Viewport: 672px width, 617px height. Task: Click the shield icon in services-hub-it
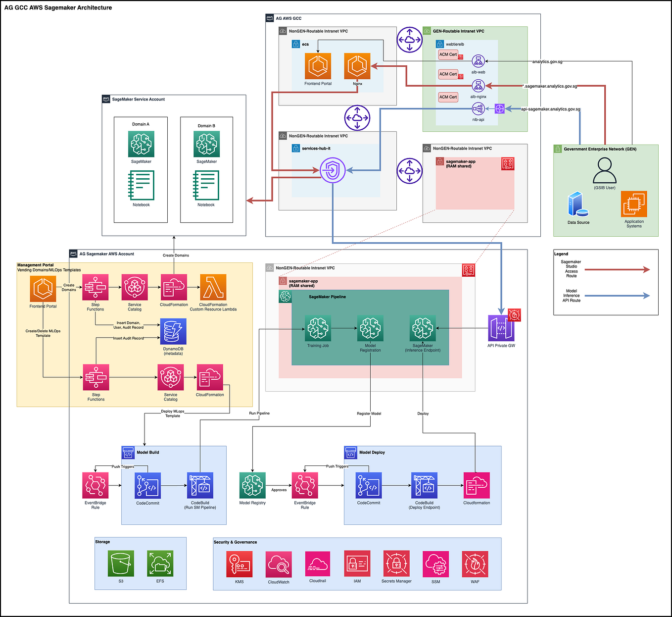tap(333, 170)
